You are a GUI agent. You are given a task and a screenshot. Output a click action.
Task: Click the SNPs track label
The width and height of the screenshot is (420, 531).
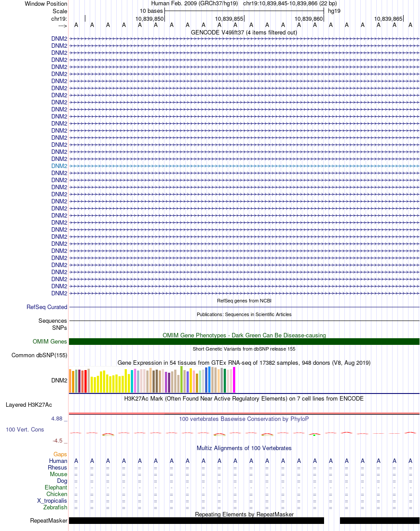coord(60,328)
